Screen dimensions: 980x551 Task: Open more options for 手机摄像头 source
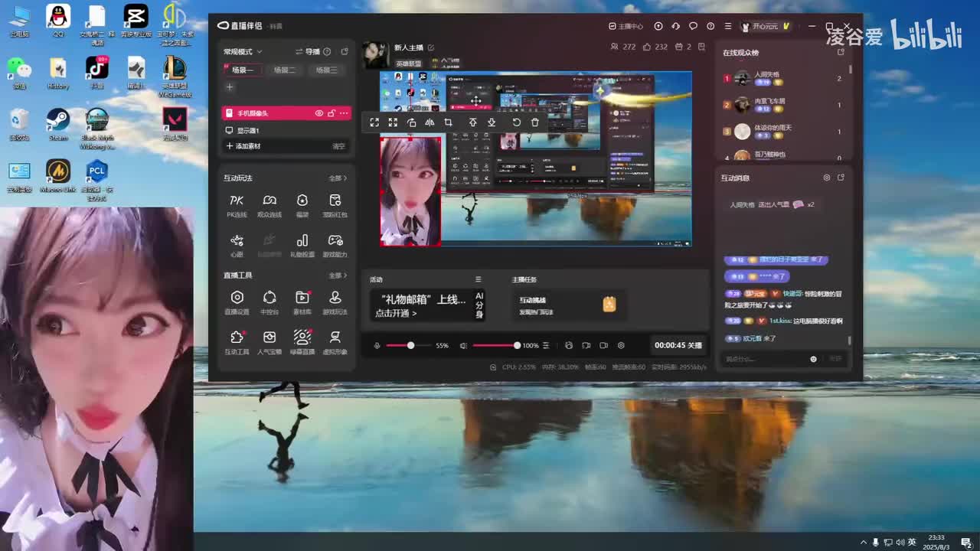[x=344, y=113]
